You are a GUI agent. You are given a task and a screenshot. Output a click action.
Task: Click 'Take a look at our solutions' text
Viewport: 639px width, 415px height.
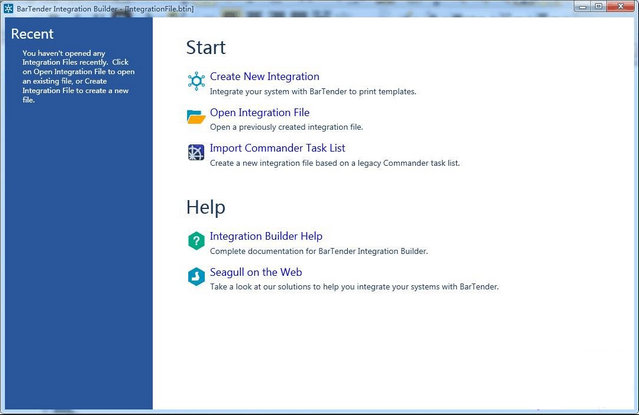tap(354, 287)
